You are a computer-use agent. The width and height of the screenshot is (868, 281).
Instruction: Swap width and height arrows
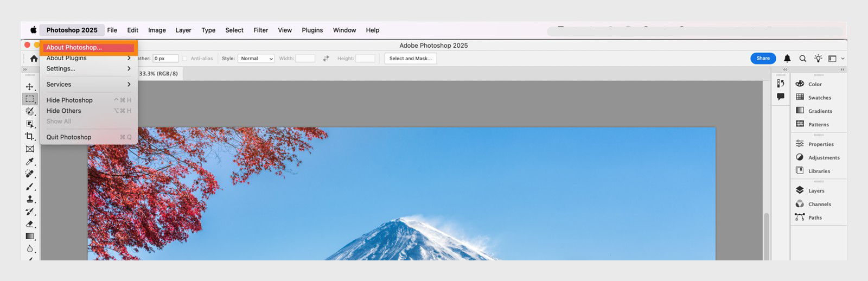[x=326, y=59]
